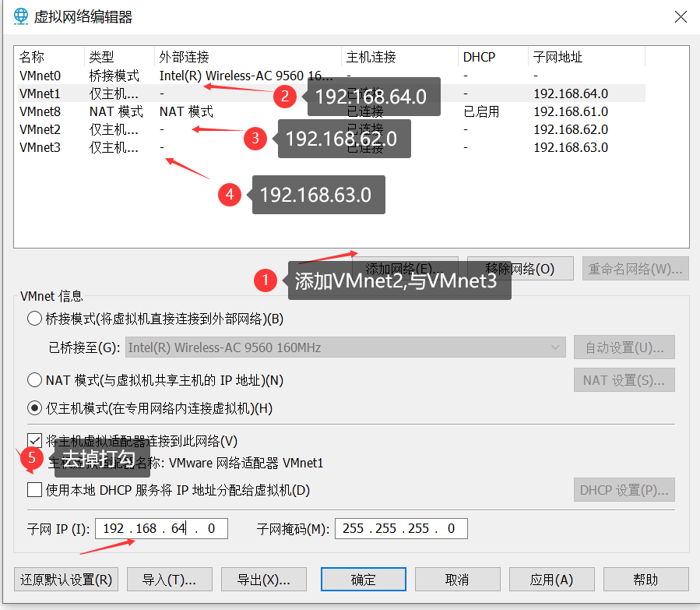Image resolution: width=700 pixels, height=610 pixels.
Task: Click the 导入(T) button
Action: (170, 579)
